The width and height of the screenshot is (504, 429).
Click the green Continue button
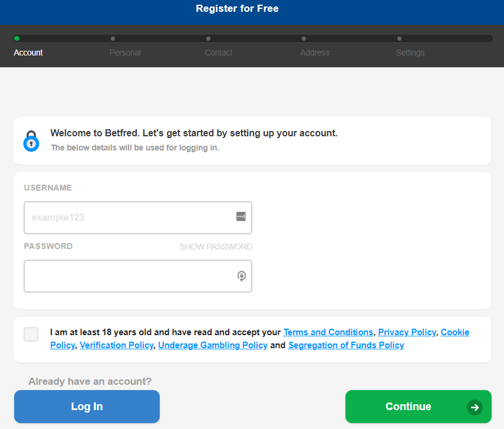pyautogui.click(x=418, y=407)
